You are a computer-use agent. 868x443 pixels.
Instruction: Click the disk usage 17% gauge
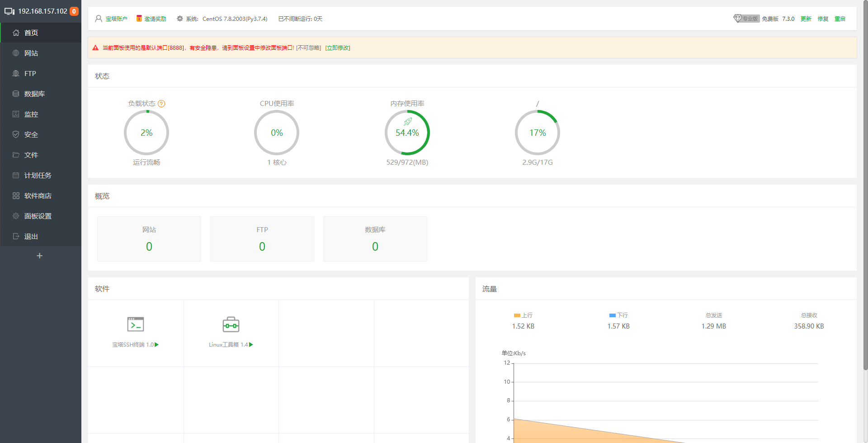coord(538,133)
